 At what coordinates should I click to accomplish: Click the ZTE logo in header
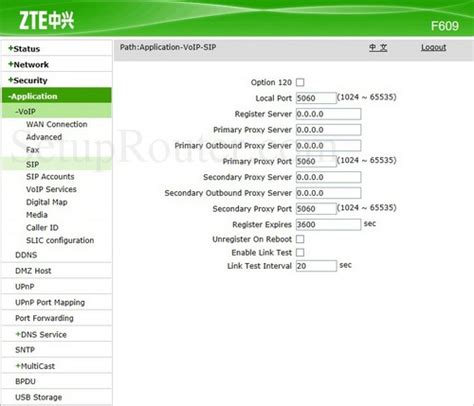click(46, 20)
